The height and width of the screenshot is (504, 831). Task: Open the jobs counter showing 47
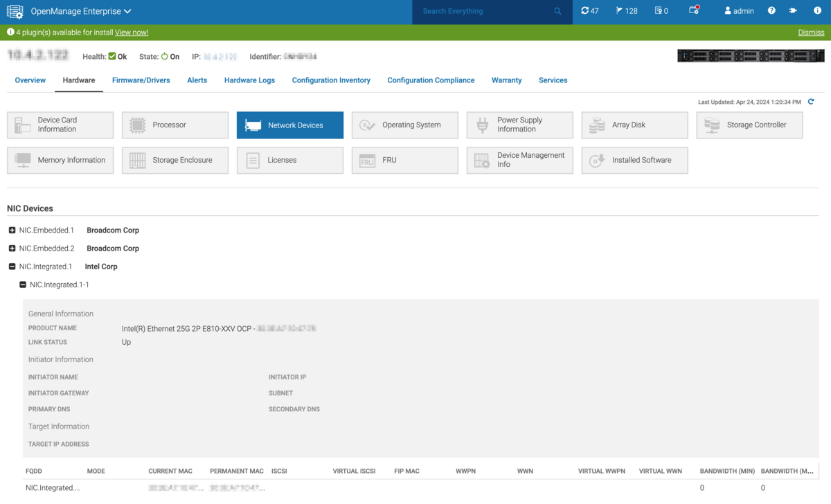point(589,11)
